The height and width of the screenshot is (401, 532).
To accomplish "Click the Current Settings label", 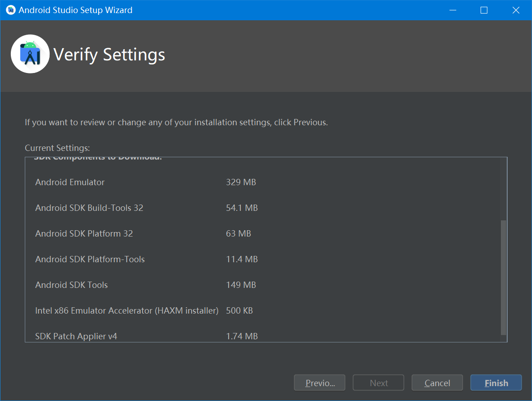I will tap(57, 148).
